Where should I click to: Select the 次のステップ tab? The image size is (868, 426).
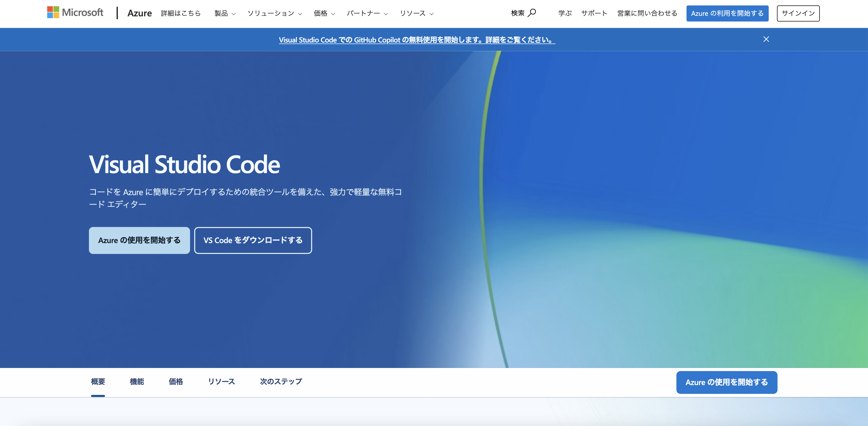click(281, 381)
